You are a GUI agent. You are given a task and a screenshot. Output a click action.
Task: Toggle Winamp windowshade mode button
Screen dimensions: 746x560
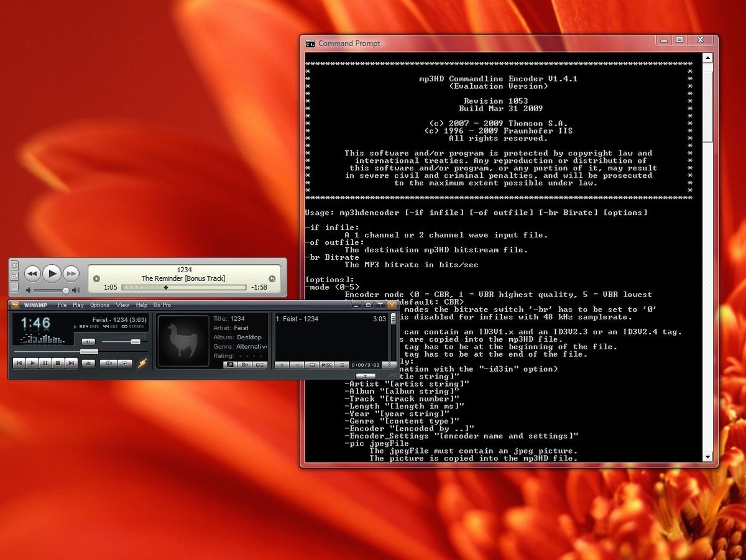pyautogui.click(x=380, y=305)
